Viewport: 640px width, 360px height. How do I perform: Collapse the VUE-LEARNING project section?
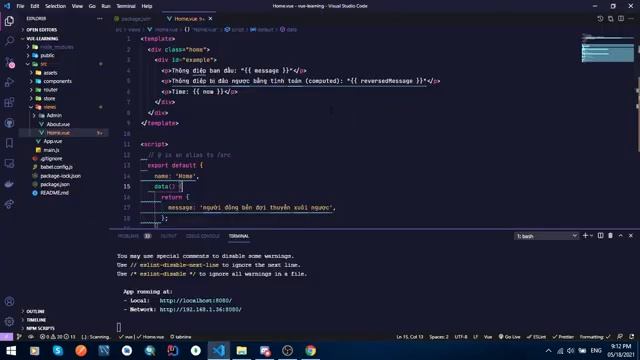[x=41, y=38]
